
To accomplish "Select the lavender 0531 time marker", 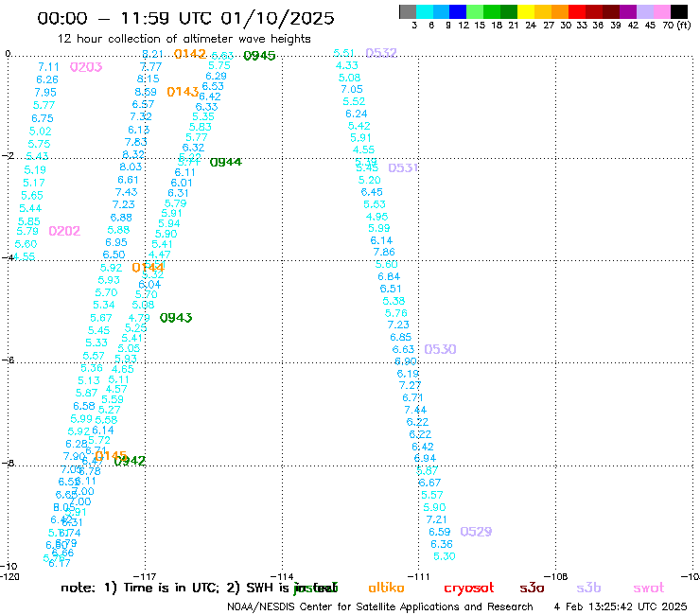I will tap(403, 167).
